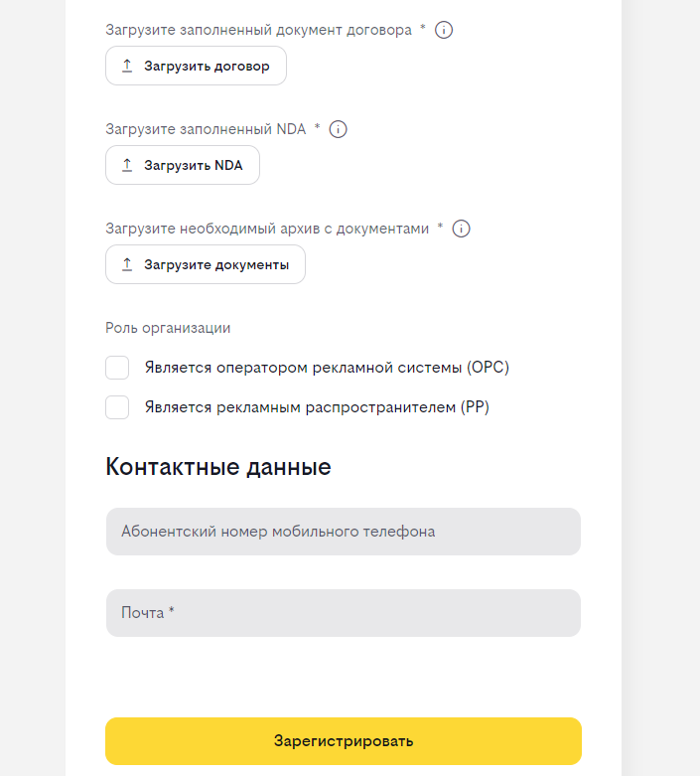
Task: Open the Загрузить договор upload button
Action: click(x=196, y=66)
